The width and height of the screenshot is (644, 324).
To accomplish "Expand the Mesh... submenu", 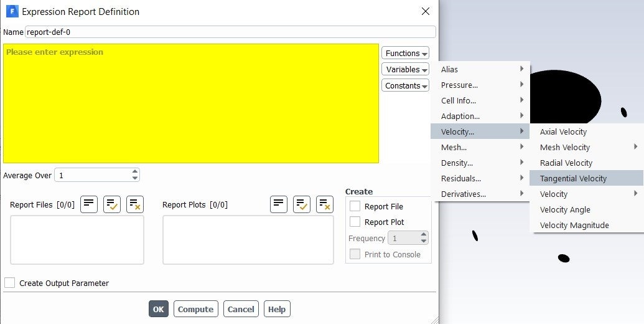I will [x=480, y=147].
